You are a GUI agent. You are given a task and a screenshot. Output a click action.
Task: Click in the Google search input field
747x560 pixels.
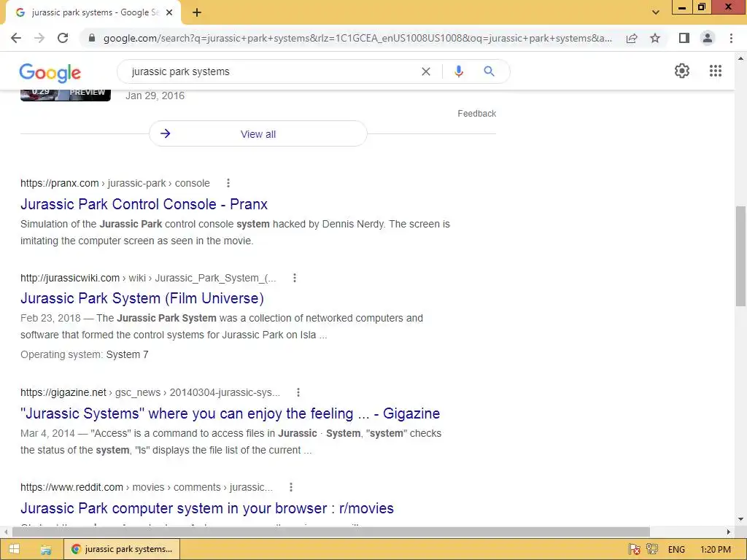[271, 71]
